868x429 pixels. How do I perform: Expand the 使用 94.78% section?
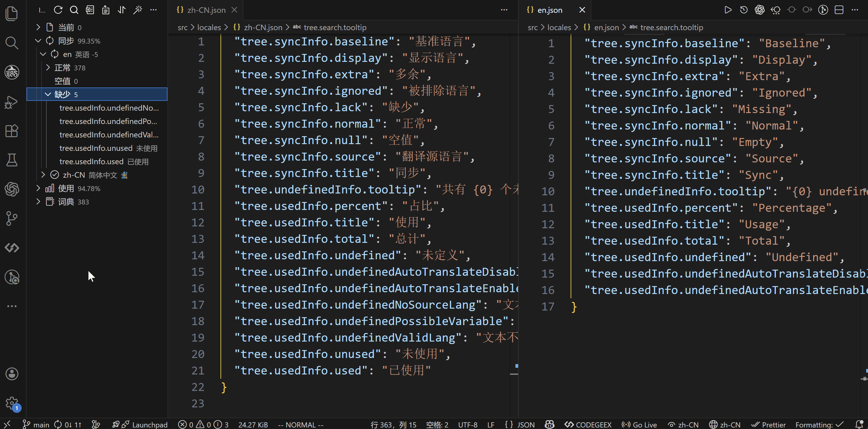pyautogui.click(x=38, y=188)
